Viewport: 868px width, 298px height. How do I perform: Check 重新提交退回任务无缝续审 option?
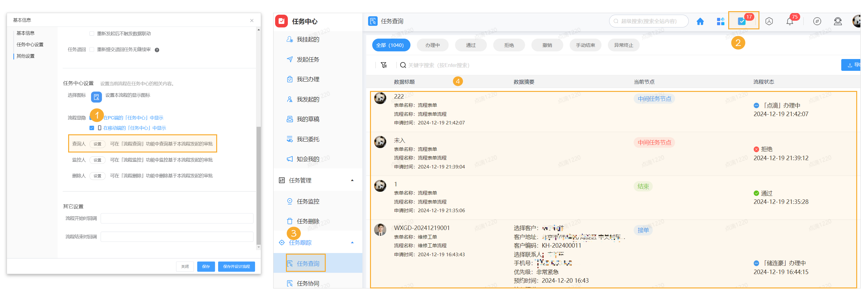92,49
